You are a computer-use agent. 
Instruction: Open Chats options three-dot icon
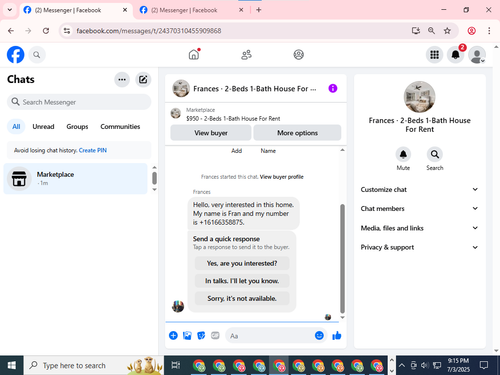tap(122, 79)
